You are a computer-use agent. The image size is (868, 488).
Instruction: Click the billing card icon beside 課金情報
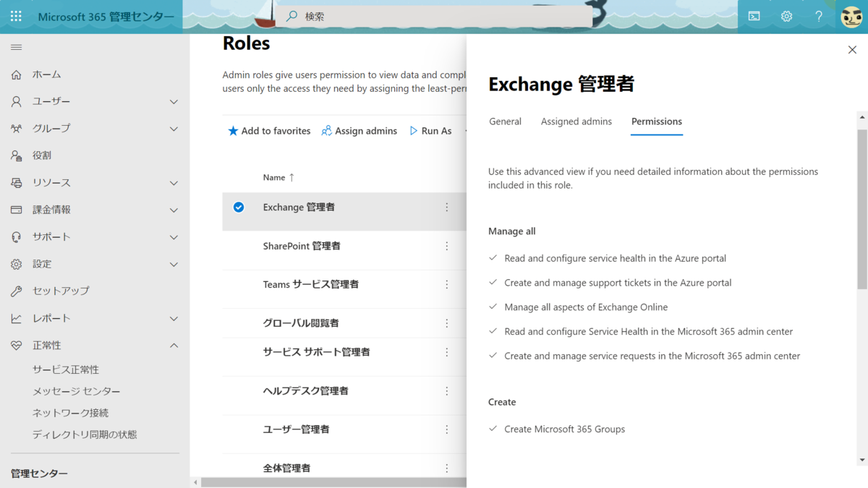coord(16,210)
